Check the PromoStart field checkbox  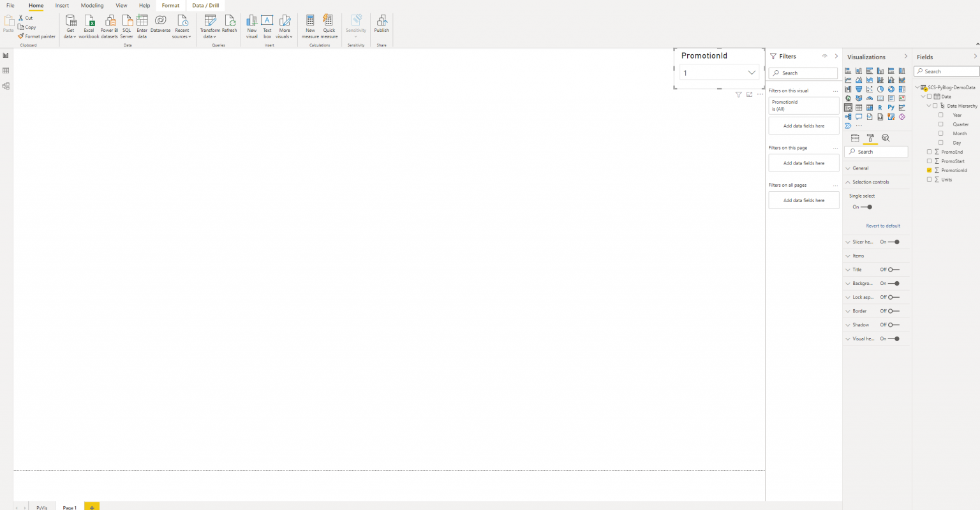pos(929,161)
